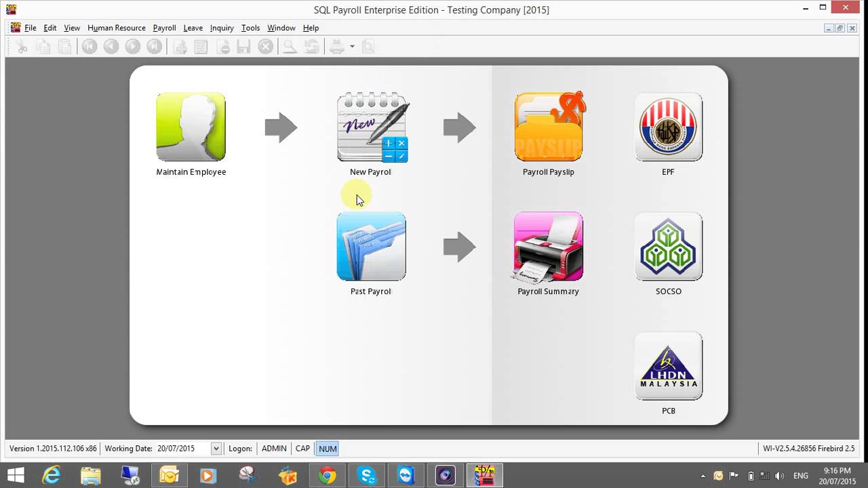The width and height of the screenshot is (868, 488).
Task: Open the Edit menu
Action: click(50, 28)
